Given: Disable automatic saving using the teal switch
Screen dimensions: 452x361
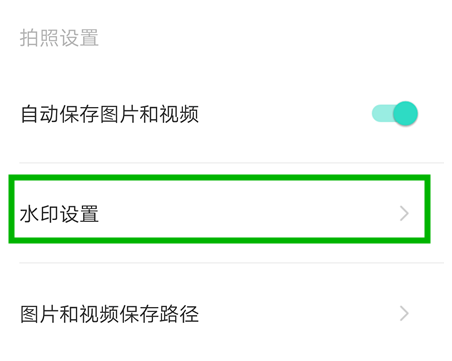Looking at the screenshot, I should (x=395, y=114).
